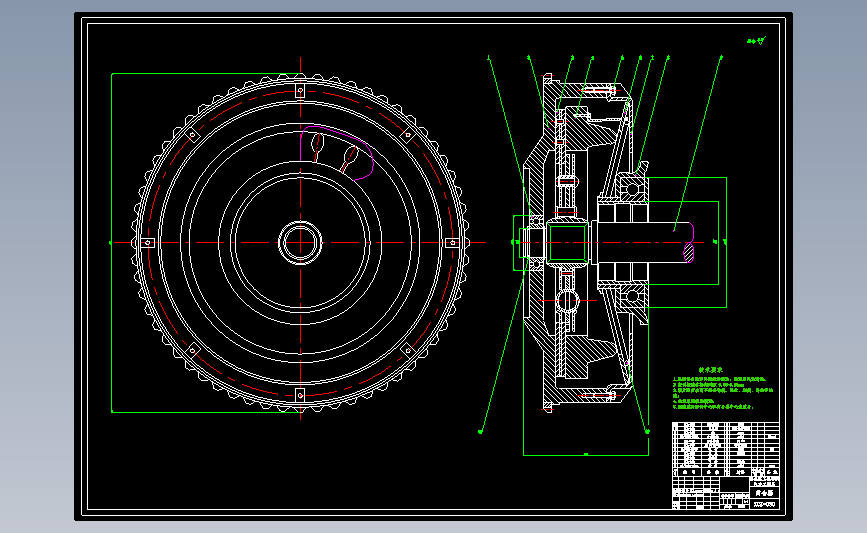This screenshot has height=533, width=867.
Task: Select the upper-right diagonal bolt hole
Action: coord(408,135)
